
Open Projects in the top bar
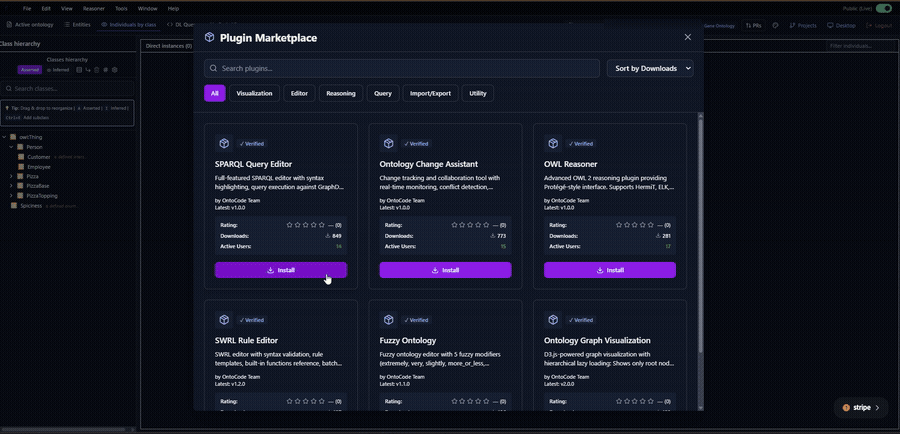[803, 25]
